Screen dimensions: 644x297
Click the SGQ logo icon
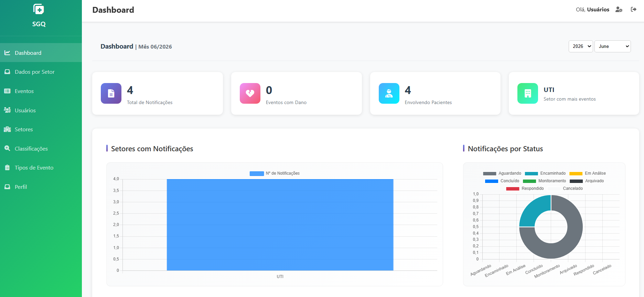point(39,9)
